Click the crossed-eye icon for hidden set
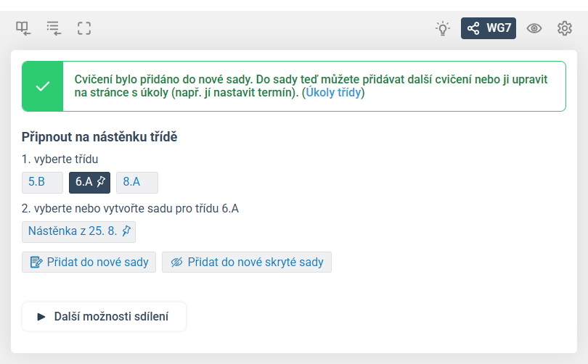The width and height of the screenshot is (588, 364). [x=176, y=262]
